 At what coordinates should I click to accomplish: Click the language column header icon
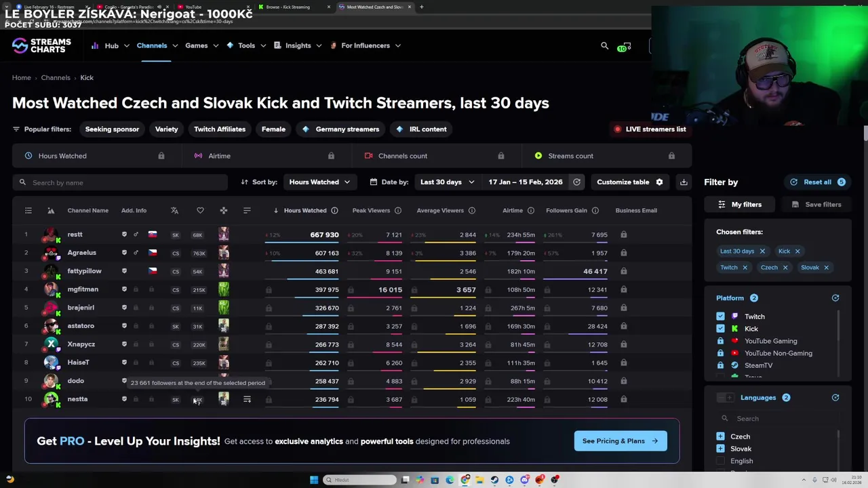tap(175, 211)
